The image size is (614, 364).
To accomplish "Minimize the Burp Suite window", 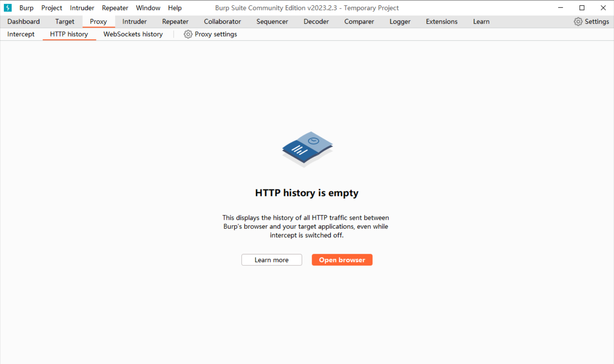I will 560,8.
